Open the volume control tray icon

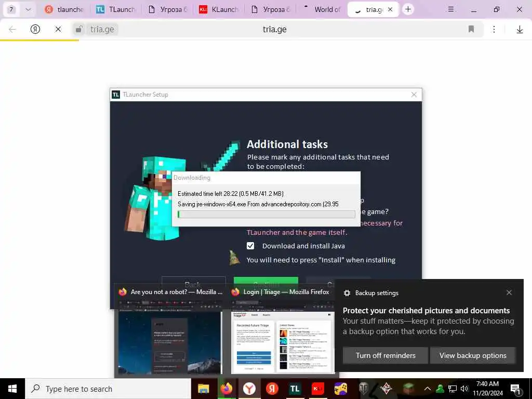tap(464, 389)
